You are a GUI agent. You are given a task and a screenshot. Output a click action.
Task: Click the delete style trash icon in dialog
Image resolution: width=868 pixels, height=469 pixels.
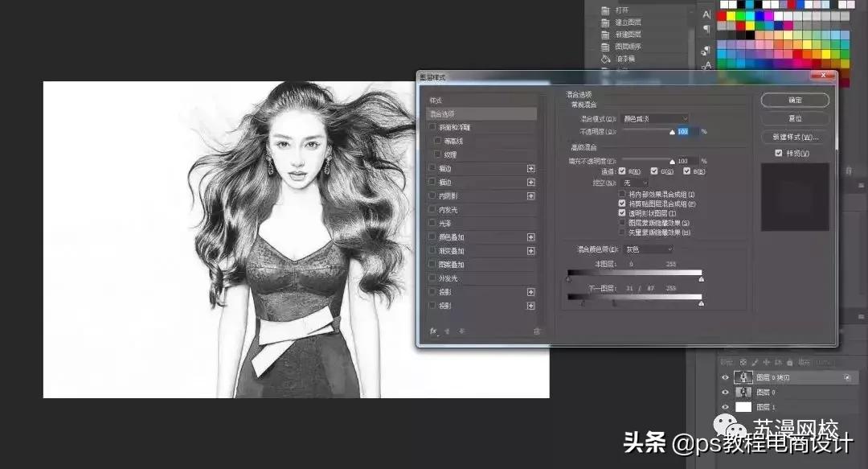(x=537, y=331)
